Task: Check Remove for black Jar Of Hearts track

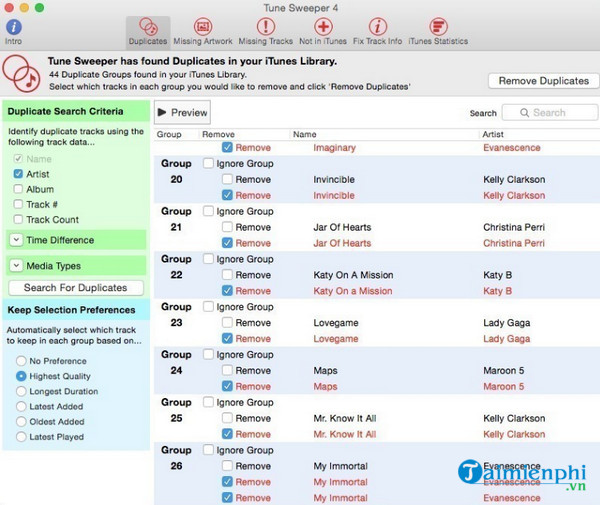Action: pos(227,227)
